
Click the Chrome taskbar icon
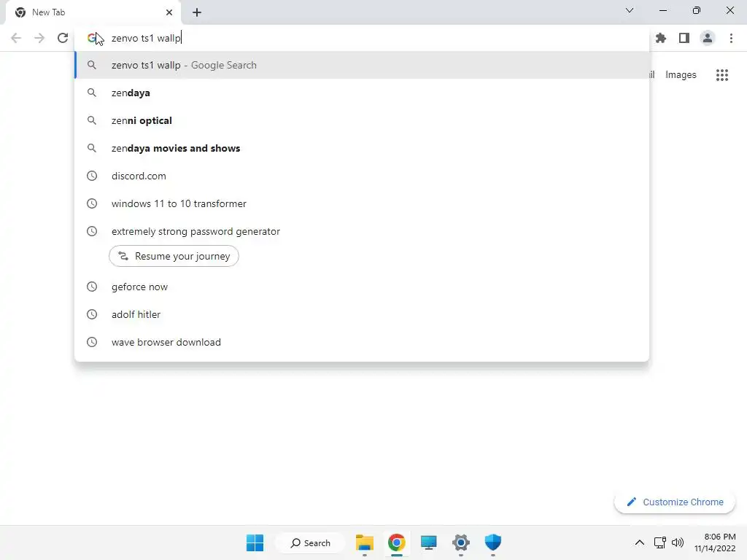click(x=396, y=542)
